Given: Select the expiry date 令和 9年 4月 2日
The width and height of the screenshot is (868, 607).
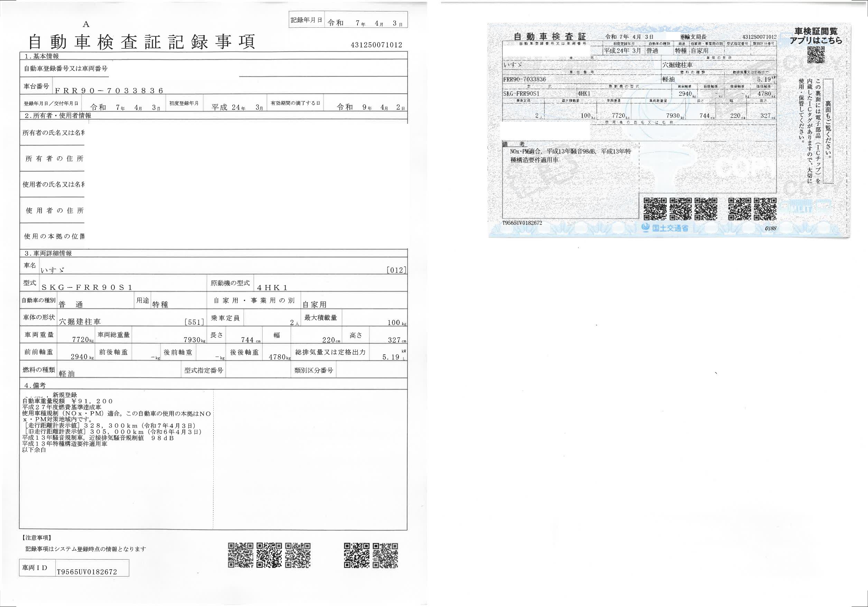Looking at the screenshot, I should click(x=371, y=107).
